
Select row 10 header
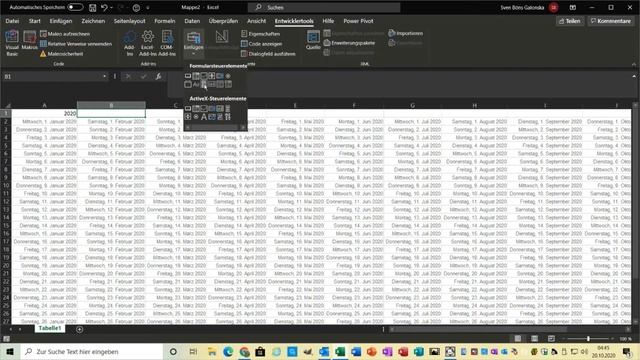(x=6, y=185)
